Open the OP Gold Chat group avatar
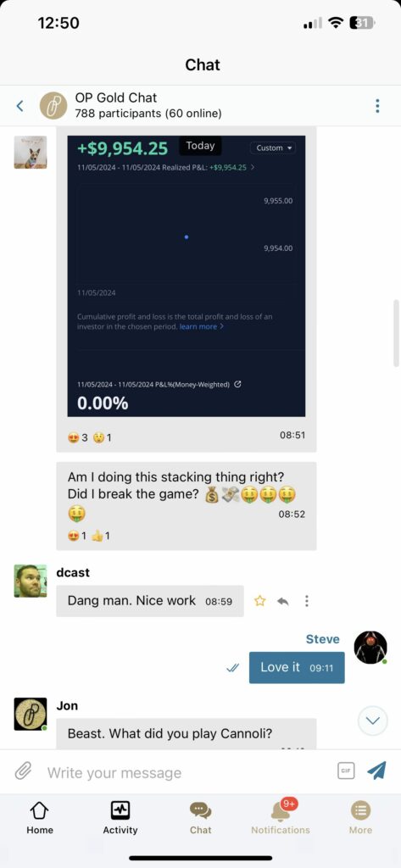Screen dimensions: 401x868 [53, 106]
